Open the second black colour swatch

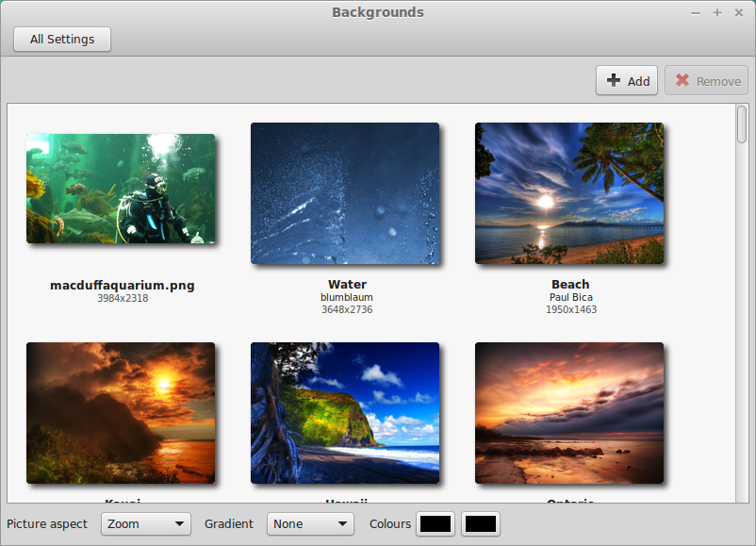point(481,523)
